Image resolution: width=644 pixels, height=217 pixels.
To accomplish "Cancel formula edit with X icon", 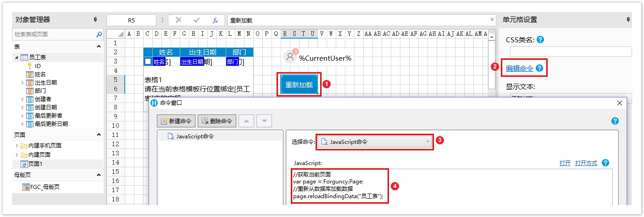I will pos(178,20).
